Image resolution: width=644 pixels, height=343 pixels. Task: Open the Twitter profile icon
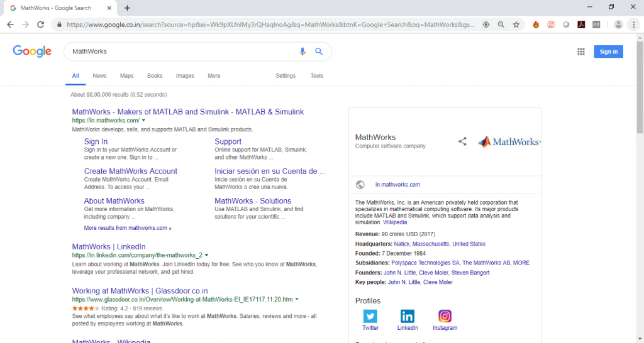370,316
